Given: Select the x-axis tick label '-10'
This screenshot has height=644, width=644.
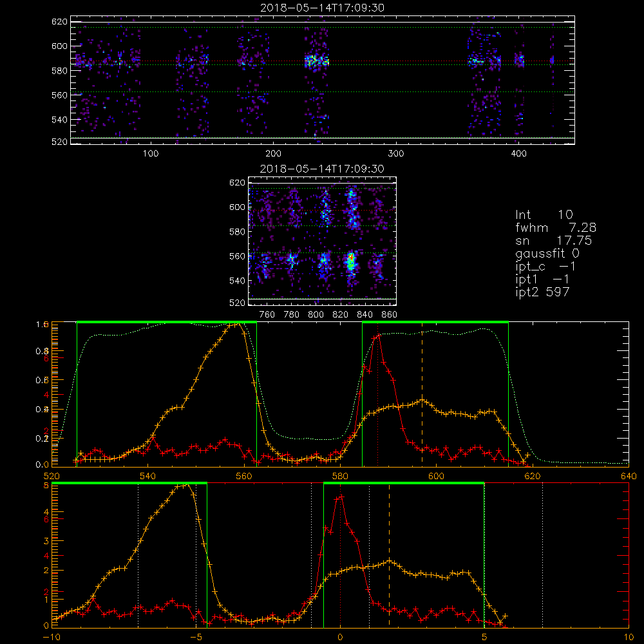Looking at the screenshot, I should pos(52,638).
